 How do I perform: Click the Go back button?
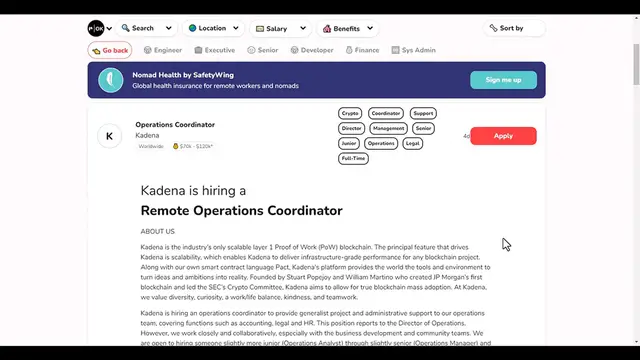click(x=110, y=50)
